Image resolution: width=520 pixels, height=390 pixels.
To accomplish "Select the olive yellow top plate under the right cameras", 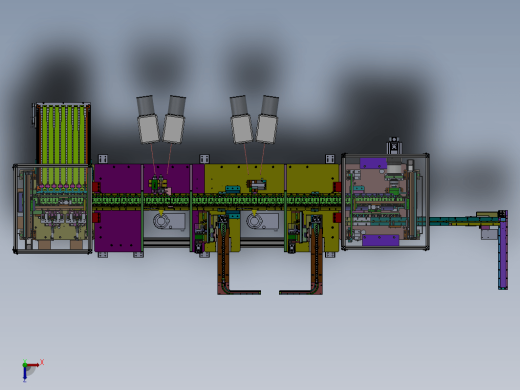I will click(244, 178).
